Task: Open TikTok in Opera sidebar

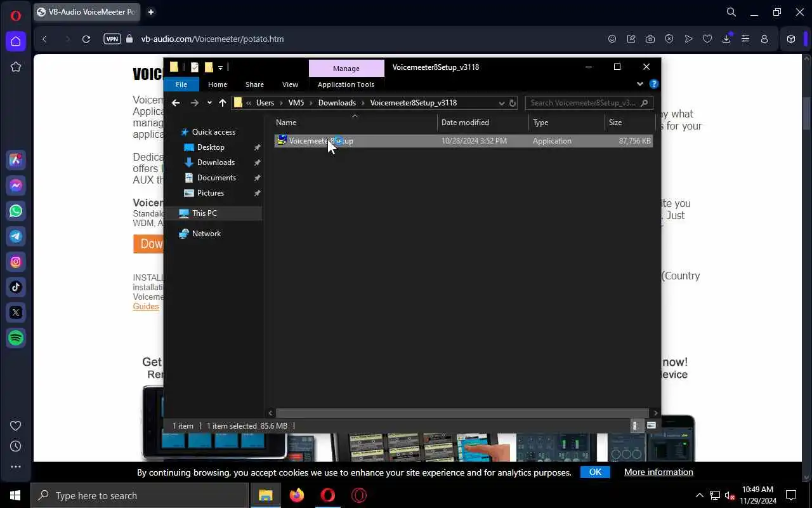Action: (16, 287)
